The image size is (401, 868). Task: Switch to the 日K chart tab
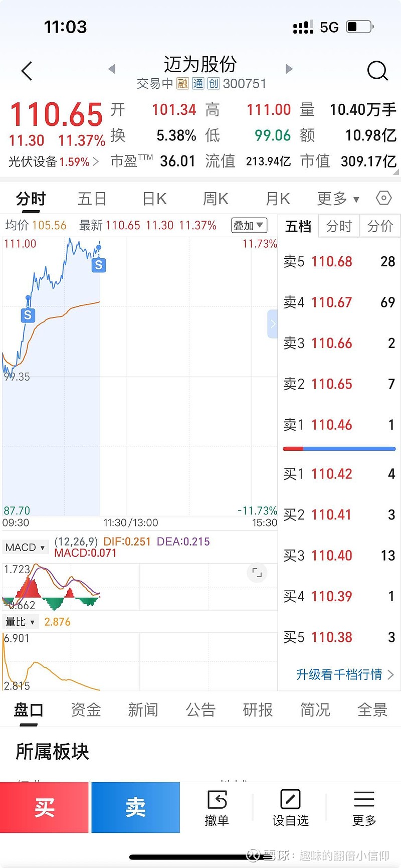[154, 199]
